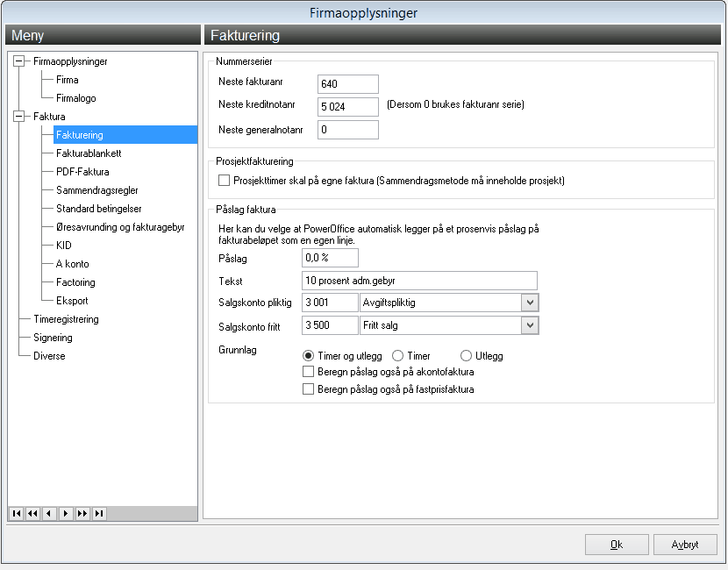The image size is (728, 570).
Task: Open the Fritt salg dropdown arrow
Action: (x=530, y=325)
